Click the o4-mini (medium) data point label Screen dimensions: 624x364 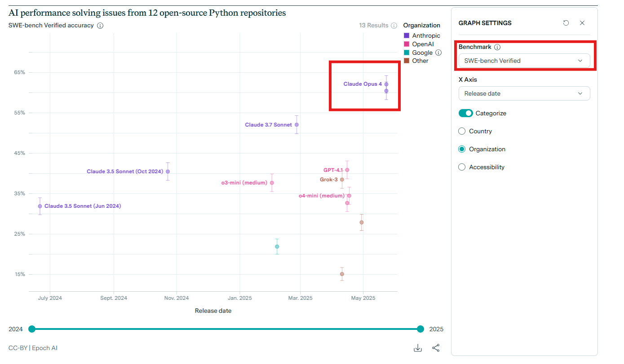coord(322,196)
